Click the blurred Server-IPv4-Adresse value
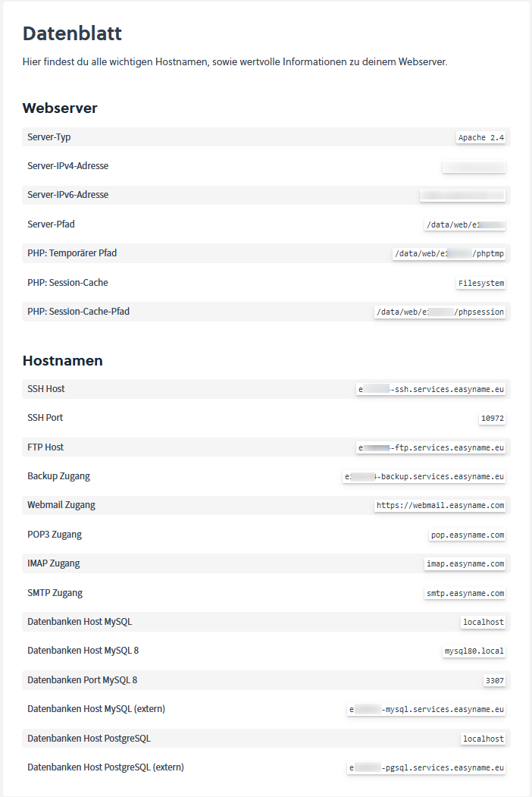This screenshot has height=797, width=532. point(474,166)
